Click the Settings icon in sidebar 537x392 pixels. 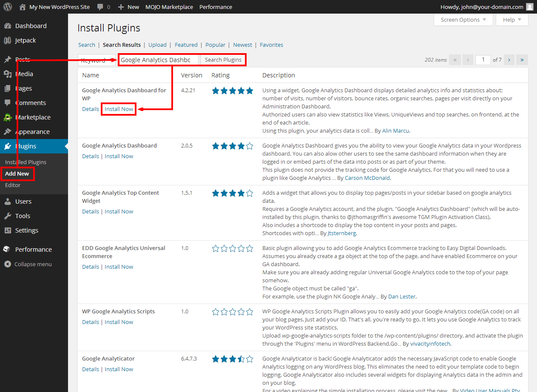[x=8, y=230]
